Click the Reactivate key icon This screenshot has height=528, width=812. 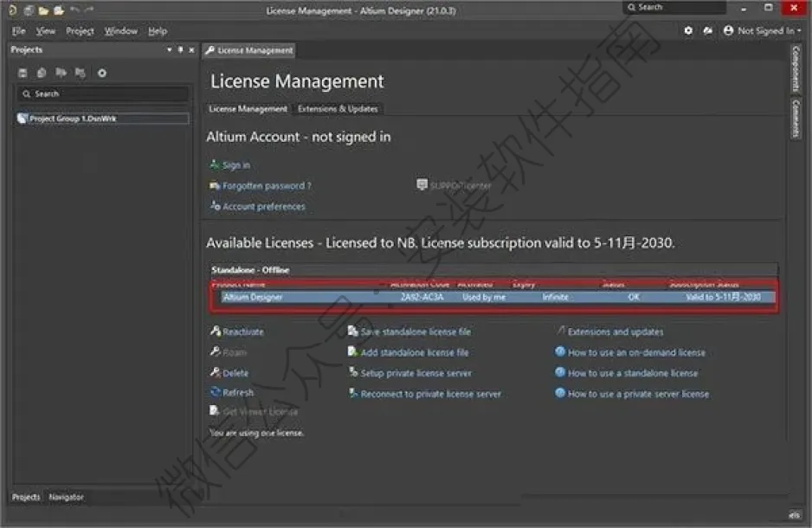point(216,331)
